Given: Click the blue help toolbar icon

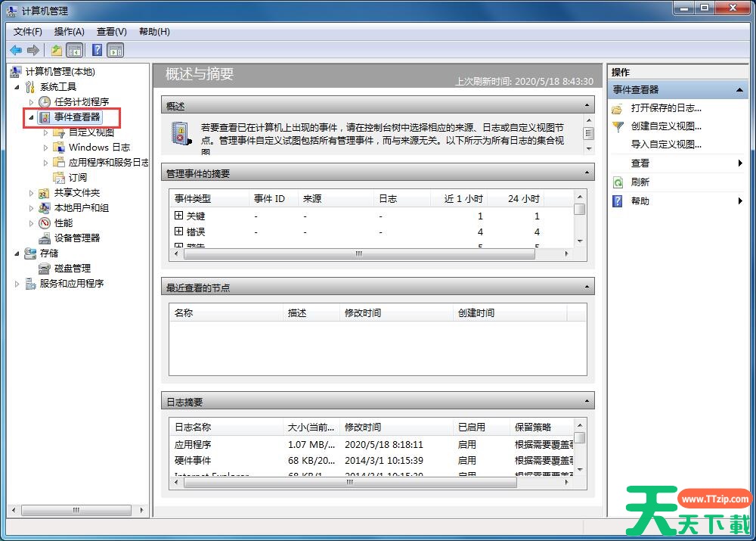Looking at the screenshot, I should (97, 50).
